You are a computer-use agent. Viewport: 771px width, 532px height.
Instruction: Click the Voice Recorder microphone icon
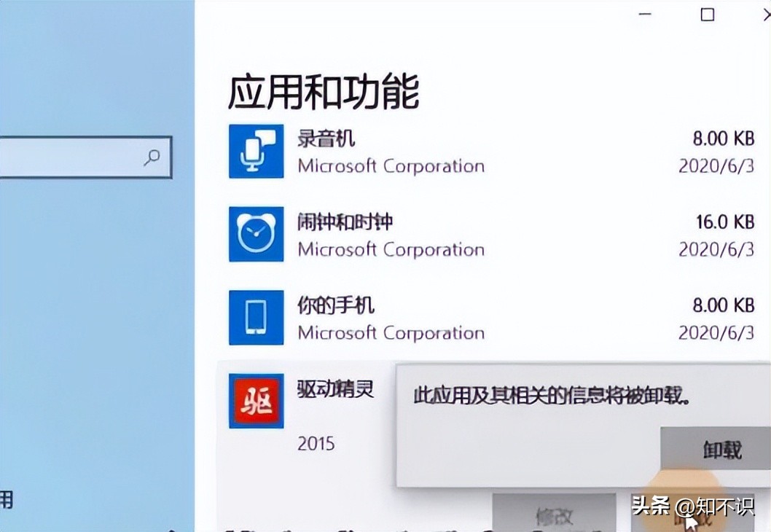257,152
